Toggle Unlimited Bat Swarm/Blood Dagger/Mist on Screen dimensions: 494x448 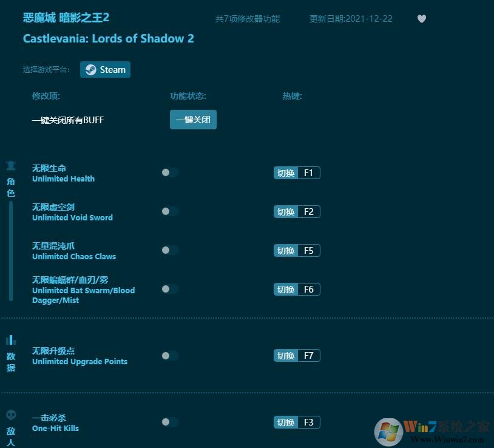point(169,289)
